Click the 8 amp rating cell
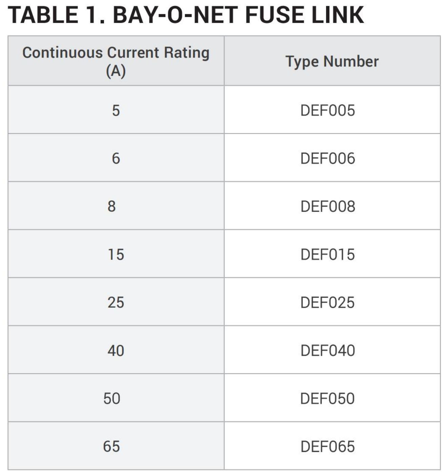This screenshot has width=448, height=476. coord(112,207)
